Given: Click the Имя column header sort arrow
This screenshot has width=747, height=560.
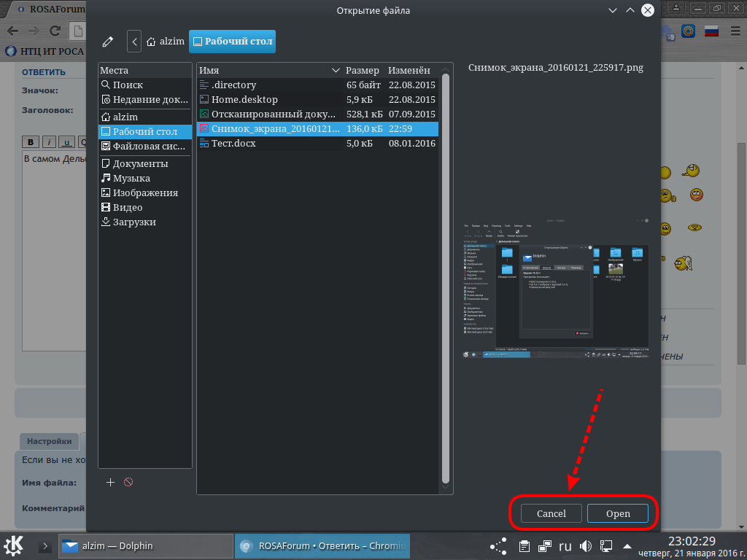Looking at the screenshot, I should tap(336, 71).
